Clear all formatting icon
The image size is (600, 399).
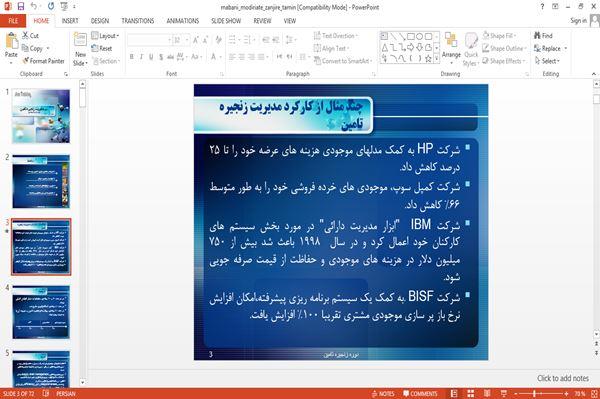click(218, 40)
